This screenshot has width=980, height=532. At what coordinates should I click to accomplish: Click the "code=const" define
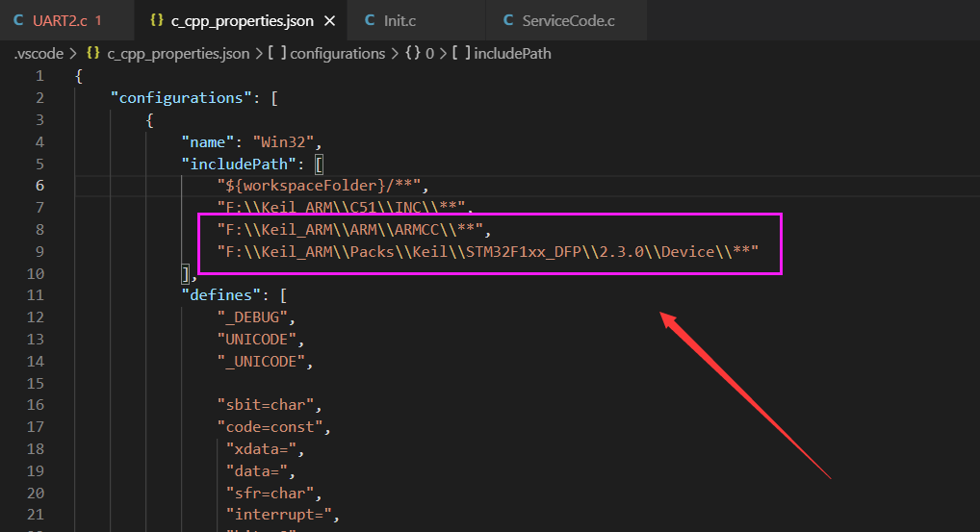coord(270,426)
